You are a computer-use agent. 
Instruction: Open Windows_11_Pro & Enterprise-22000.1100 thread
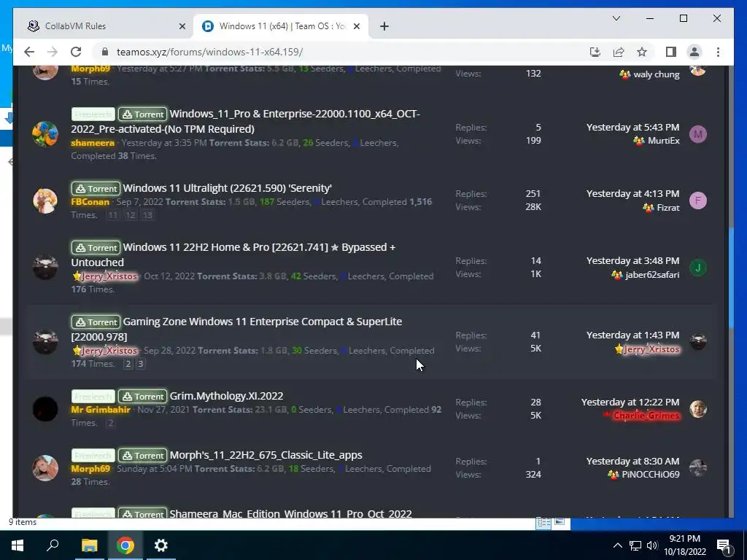[x=245, y=122]
